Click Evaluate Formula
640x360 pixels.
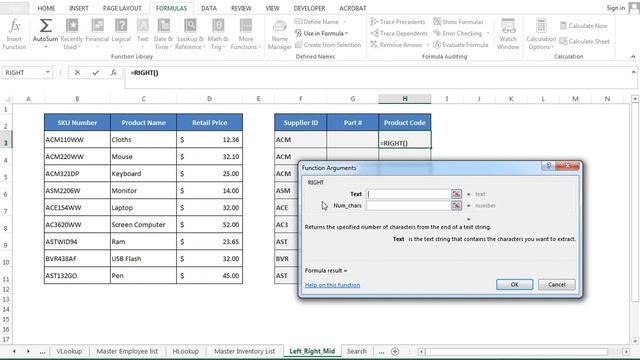tap(461, 44)
